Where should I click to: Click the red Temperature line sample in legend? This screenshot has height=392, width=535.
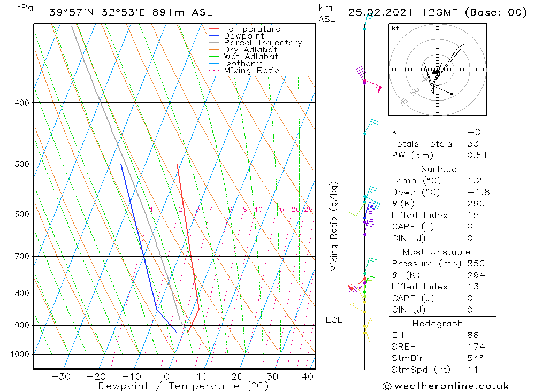[x=213, y=29]
